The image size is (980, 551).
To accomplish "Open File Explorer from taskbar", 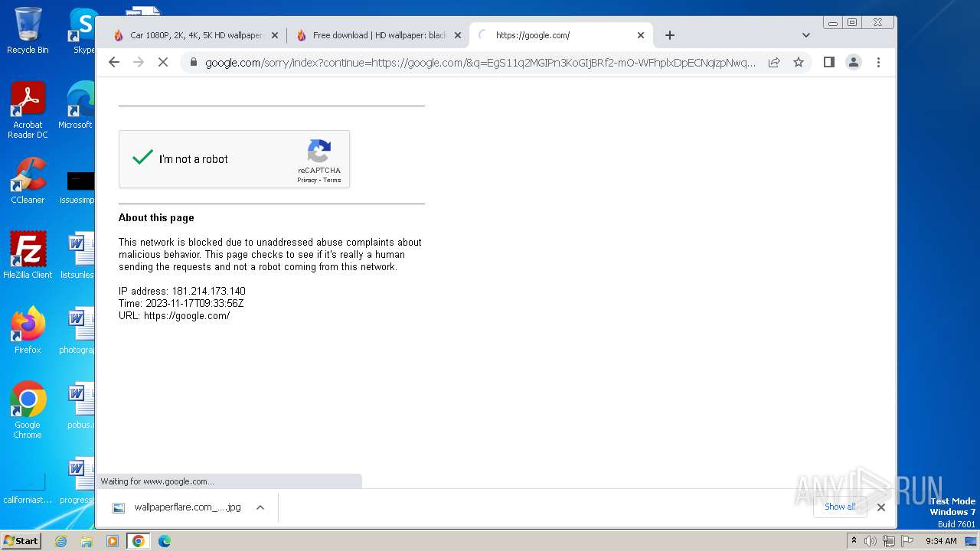I will (87, 541).
